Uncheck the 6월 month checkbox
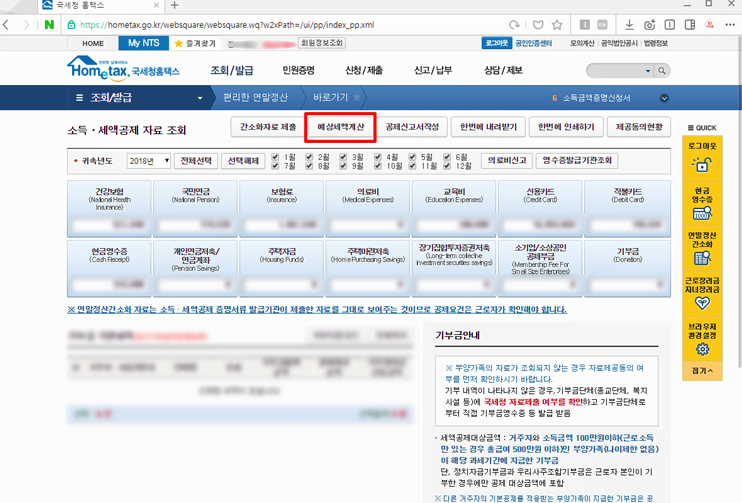Viewport: 742px width, 503px height. point(447,157)
